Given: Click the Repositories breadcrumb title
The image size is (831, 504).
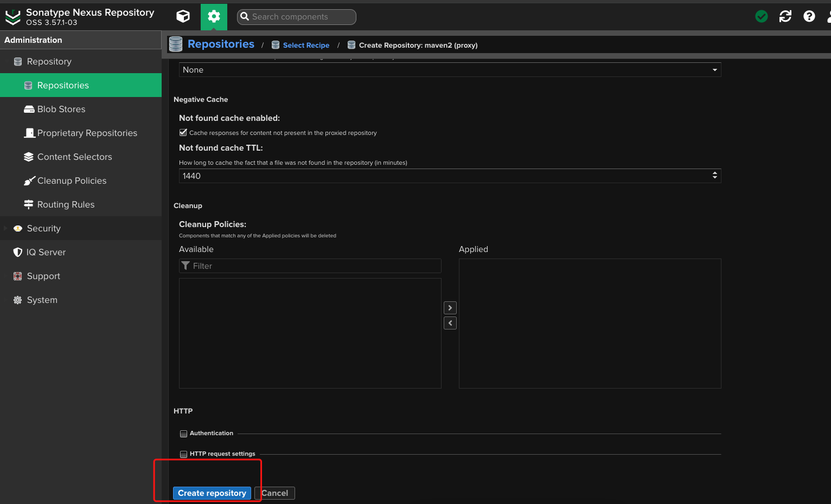Looking at the screenshot, I should click(221, 44).
